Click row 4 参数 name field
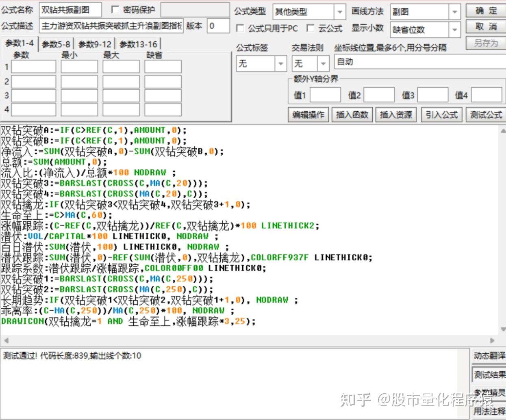The width and height of the screenshot is (506, 420). click(33, 110)
